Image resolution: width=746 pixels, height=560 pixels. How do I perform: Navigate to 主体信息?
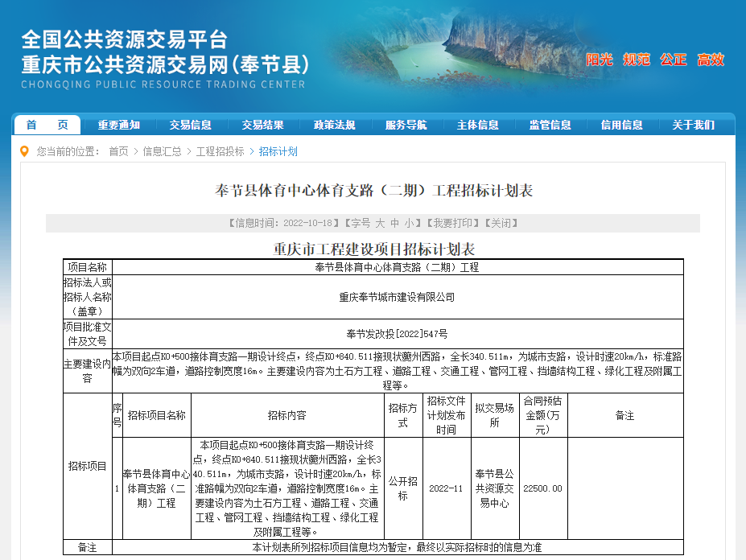[478, 125]
